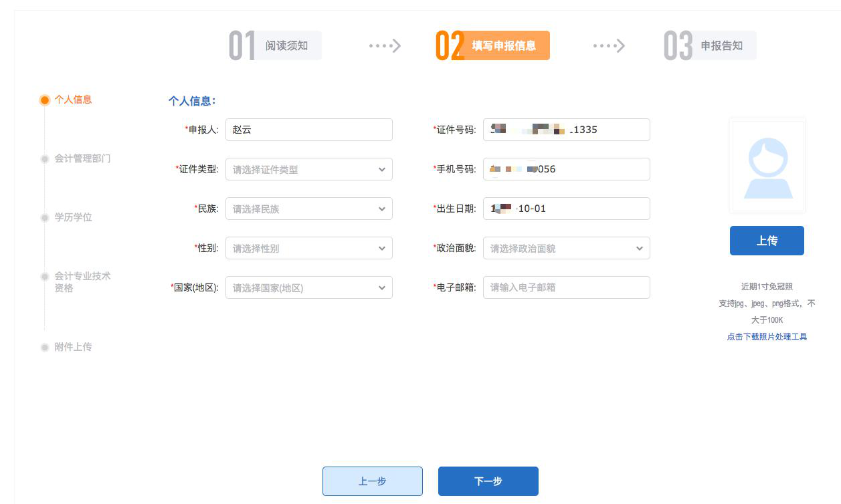Click the avatar photo placeholder
The width and height of the screenshot is (841, 504).
click(x=767, y=166)
